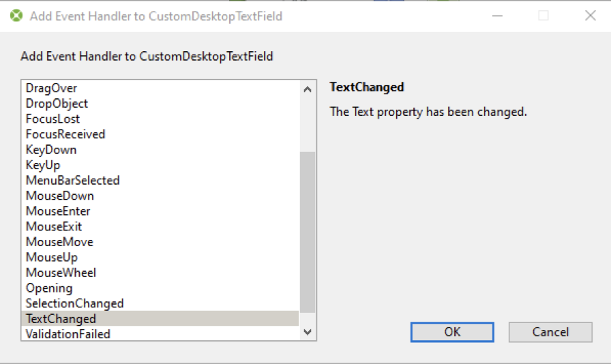
Task: Select the DragOver event
Action: pos(160,88)
